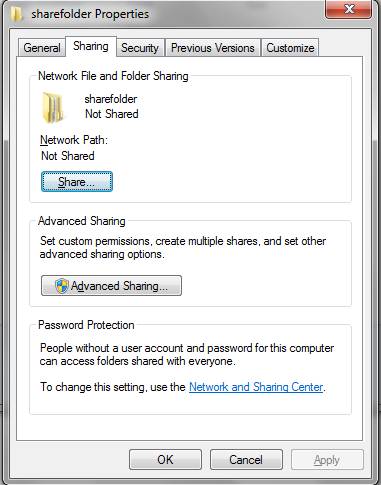Switch to the General tab
The width and height of the screenshot is (381, 485).
click(x=41, y=48)
